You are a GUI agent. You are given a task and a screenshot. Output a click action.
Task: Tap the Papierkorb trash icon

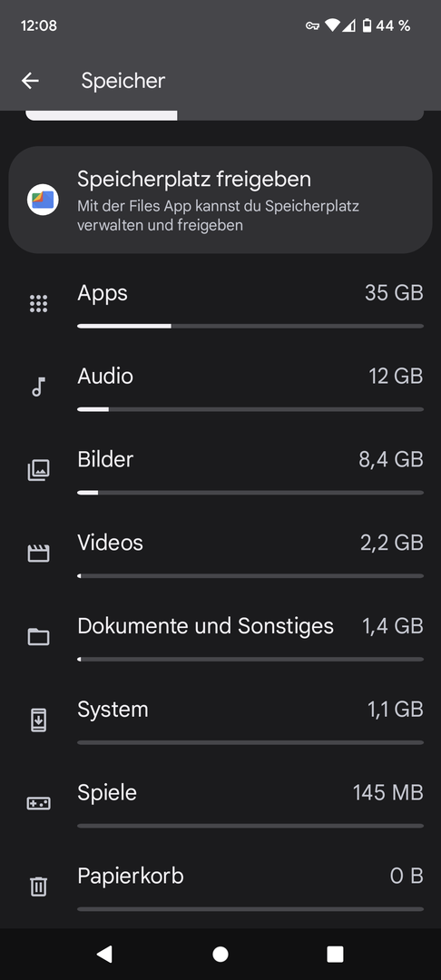pyautogui.click(x=39, y=887)
